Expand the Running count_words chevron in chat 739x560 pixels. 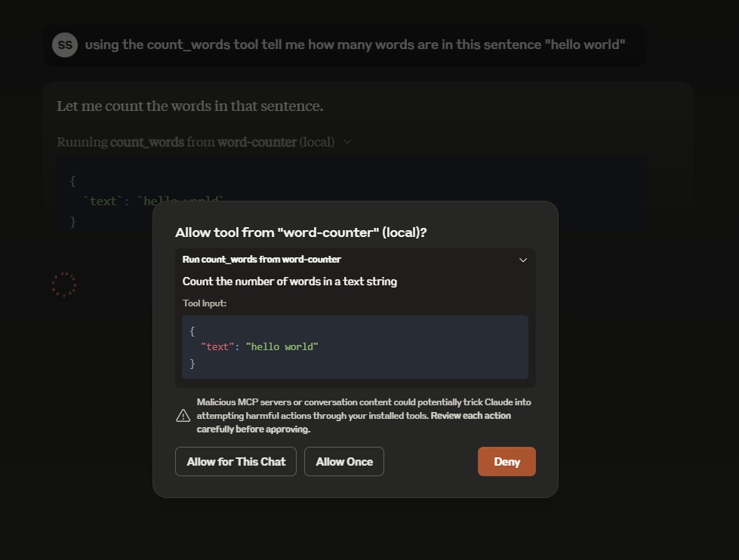pyautogui.click(x=347, y=142)
